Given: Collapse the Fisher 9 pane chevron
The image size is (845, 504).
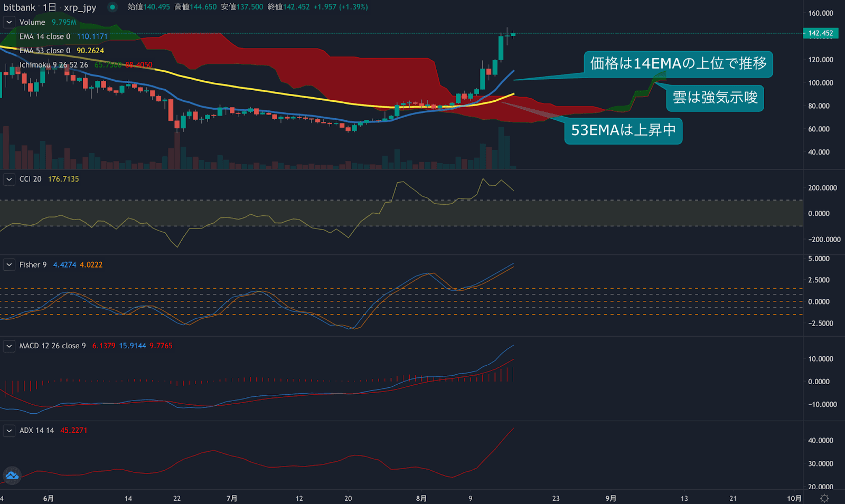Looking at the screenshot, I should 9,265.
